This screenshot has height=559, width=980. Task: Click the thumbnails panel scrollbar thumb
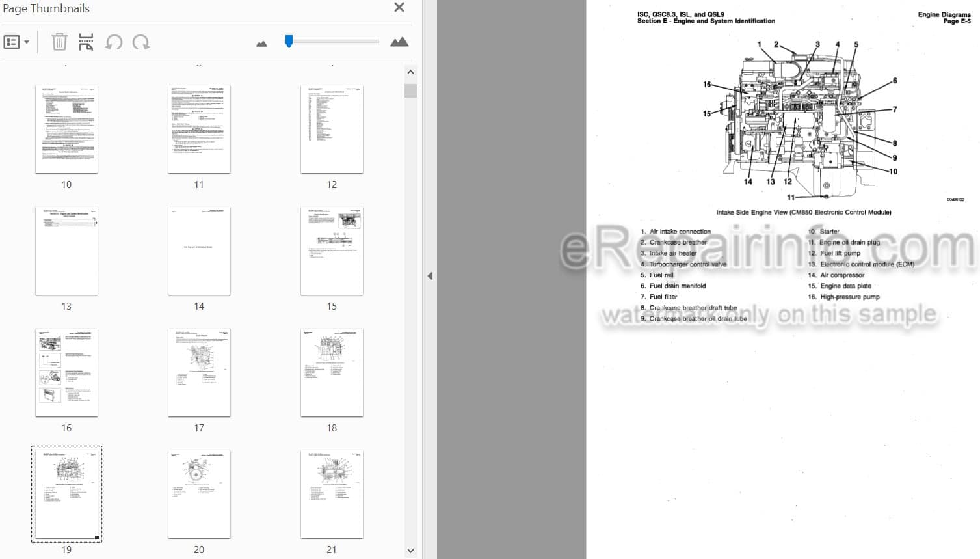(x=410, y=90)
